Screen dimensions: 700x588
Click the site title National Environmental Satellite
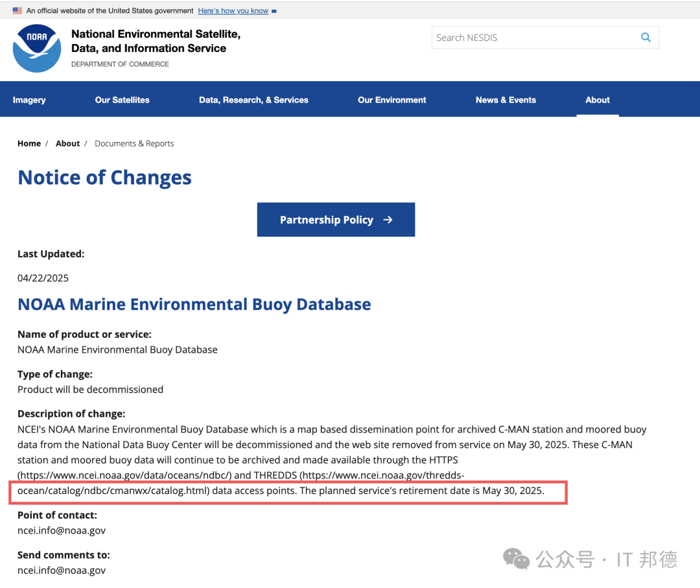click(x=156, y=41)
